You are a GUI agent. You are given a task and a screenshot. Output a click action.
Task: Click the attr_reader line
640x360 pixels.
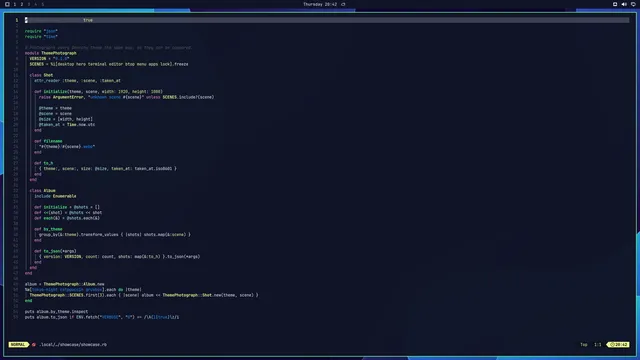(x=77, y=80)
